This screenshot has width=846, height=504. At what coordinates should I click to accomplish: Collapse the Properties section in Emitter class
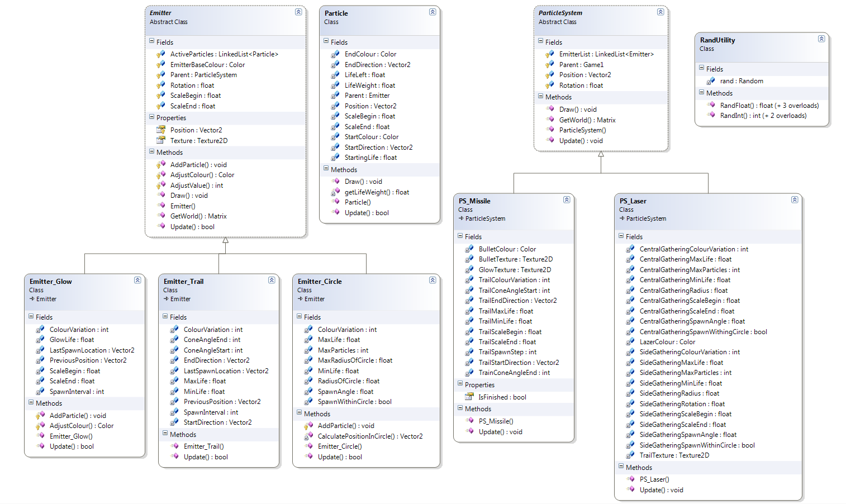(x=151, y=117)
